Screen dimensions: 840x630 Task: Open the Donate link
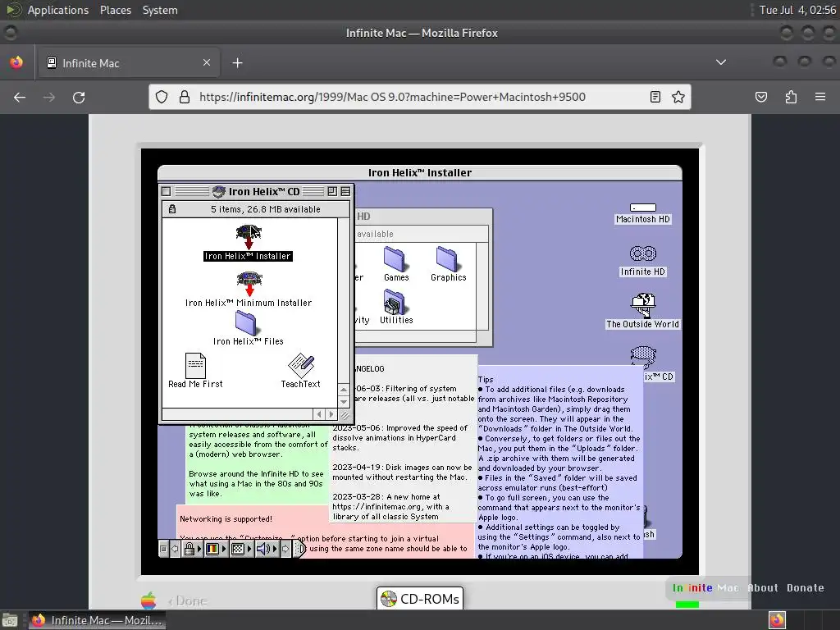(x=806, y=587)
